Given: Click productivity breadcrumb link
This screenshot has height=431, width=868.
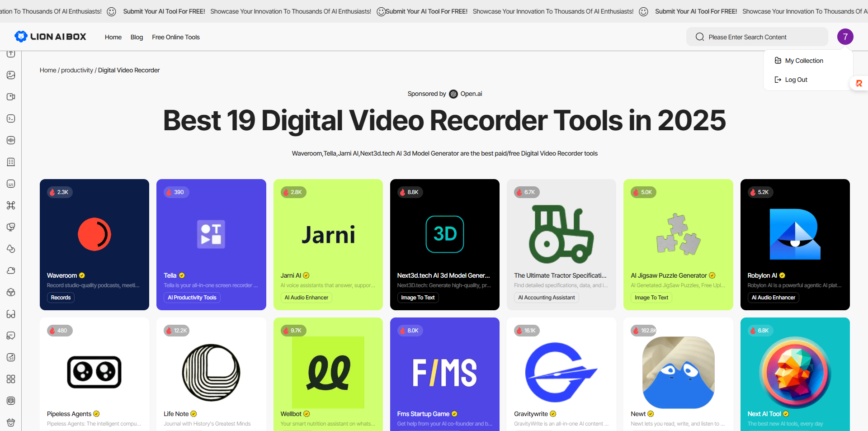Looking at the screenshot, I should tap(77, 70).
